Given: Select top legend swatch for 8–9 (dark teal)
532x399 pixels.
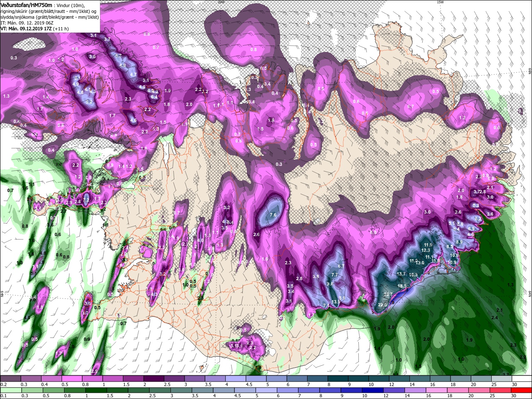Looking at the screenshot, I should 337,379.
